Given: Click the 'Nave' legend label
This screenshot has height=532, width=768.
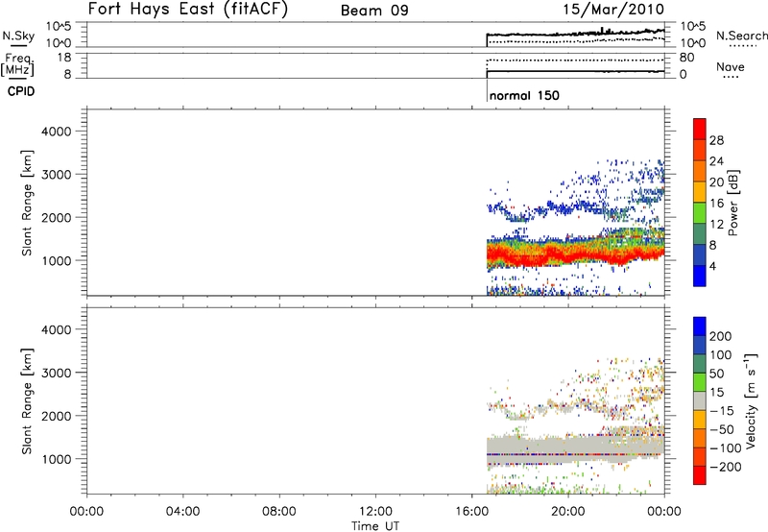Looking at the screenshot, I should click(x=731, y=66).
